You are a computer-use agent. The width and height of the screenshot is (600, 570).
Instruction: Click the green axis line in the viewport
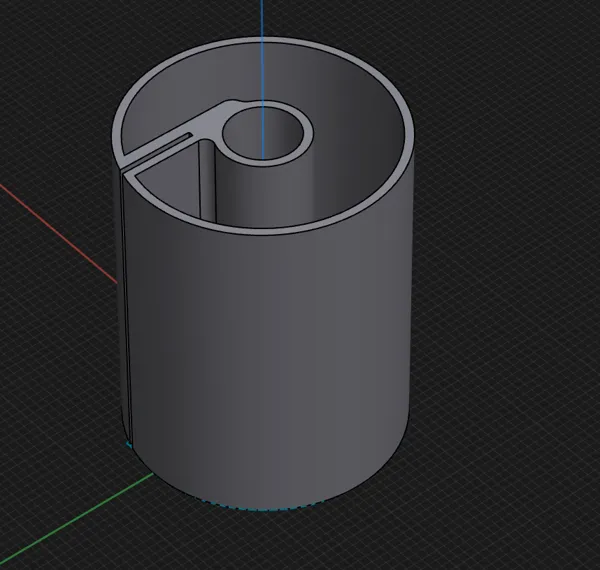tap(77, 518)
